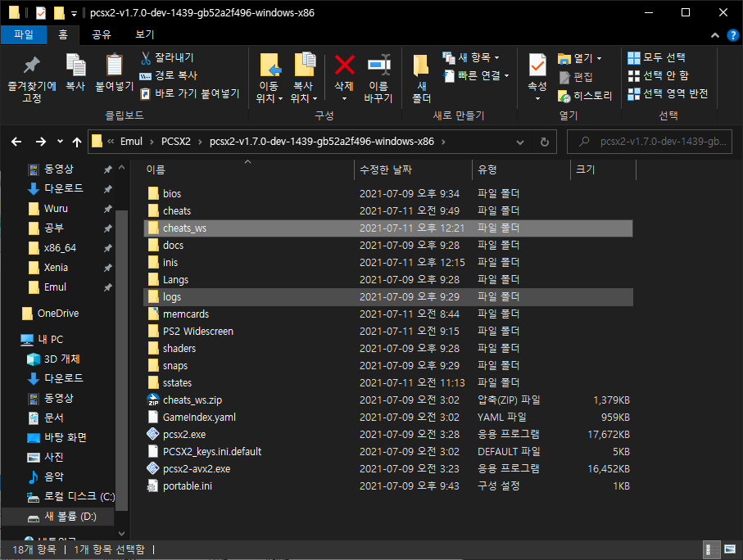Image resolution: width=743 pixels, height=560 pixels.
Task: Switch to the Share ribbon tab
Action: [x=101, y=34]
